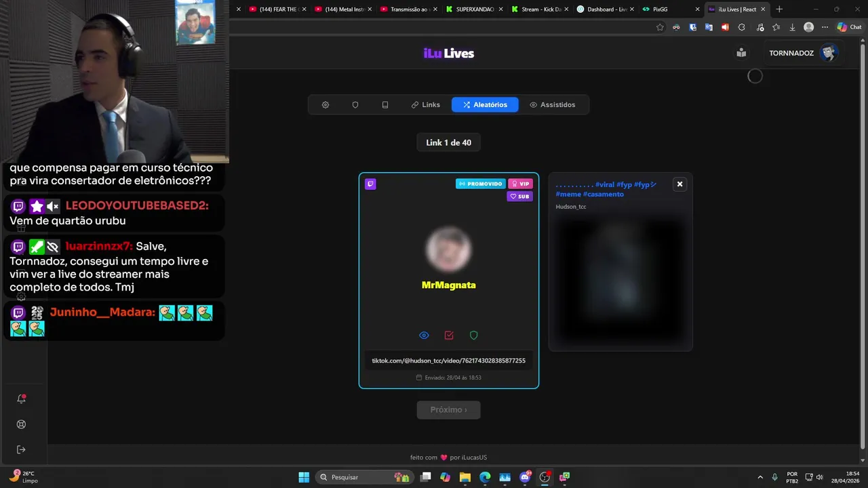868x488 pixels.
Task: Click the VIP badge on the card
Action: click(x=520, y=184)
